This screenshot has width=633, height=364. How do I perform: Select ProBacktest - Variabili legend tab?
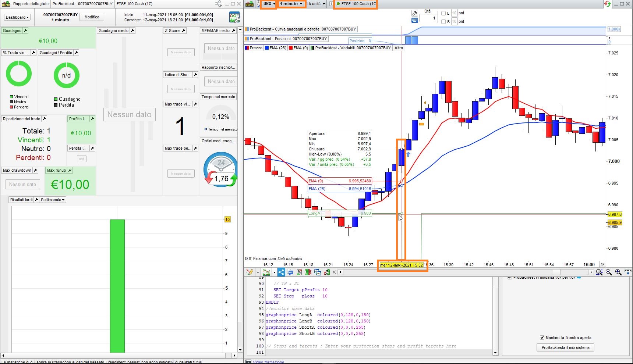(x=351, y=48)
